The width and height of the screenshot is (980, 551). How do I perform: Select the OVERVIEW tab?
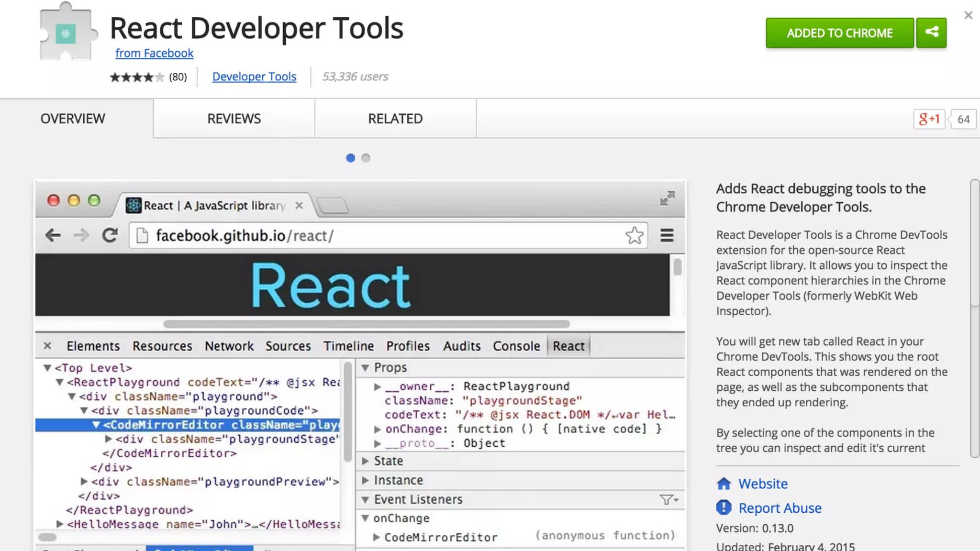(x=73, y=119)
